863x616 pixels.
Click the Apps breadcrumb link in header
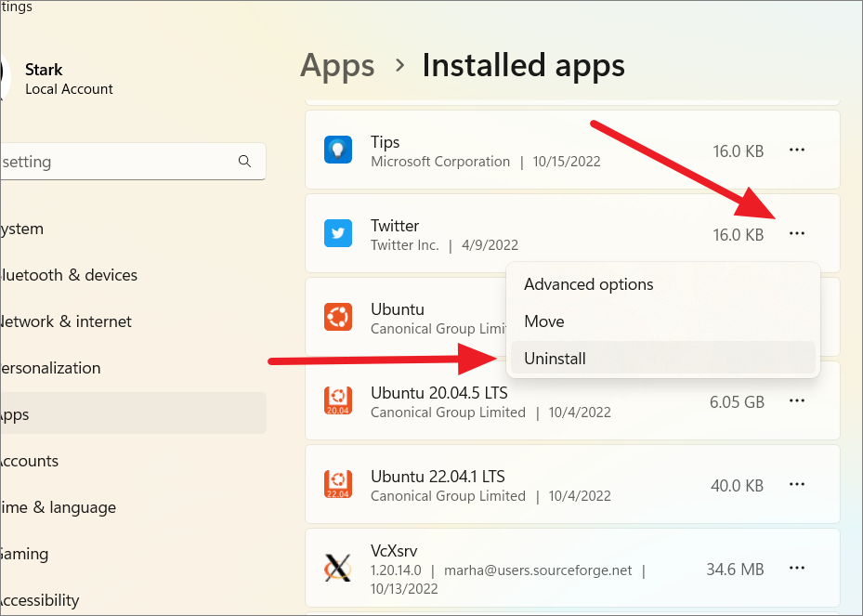point(337,66)
